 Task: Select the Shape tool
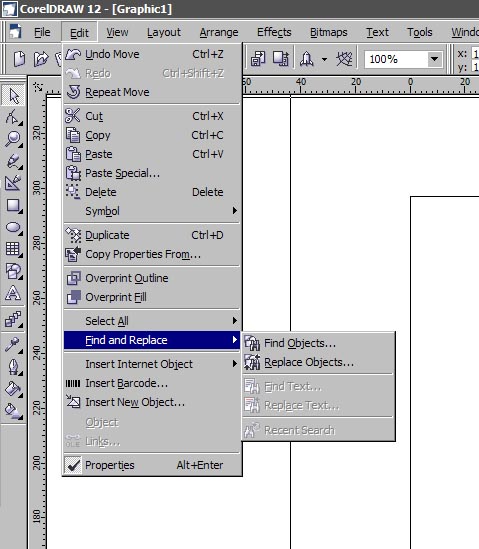tap(13, 117)
